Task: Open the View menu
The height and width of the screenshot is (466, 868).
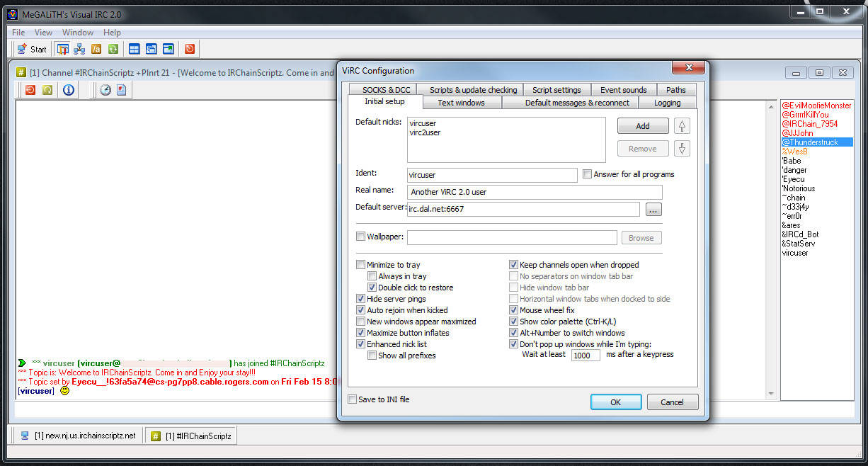Action: (x=43, y=33)
